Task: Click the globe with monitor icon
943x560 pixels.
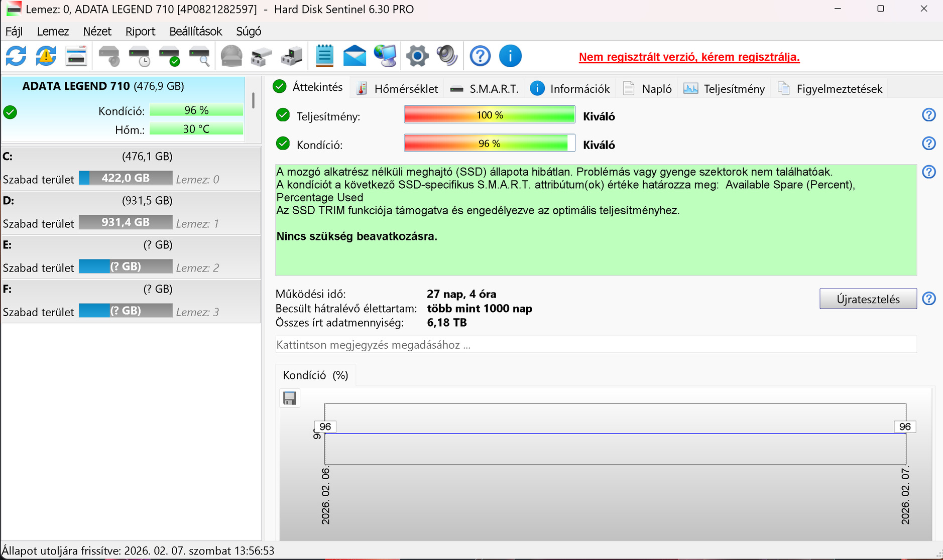Action: click(386, 56)
